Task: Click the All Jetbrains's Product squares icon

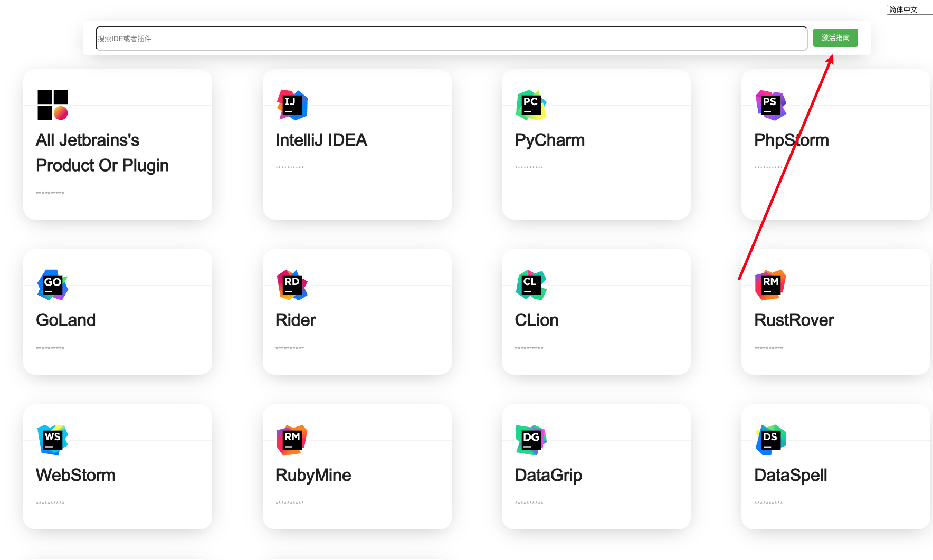Action: (53, 105)
